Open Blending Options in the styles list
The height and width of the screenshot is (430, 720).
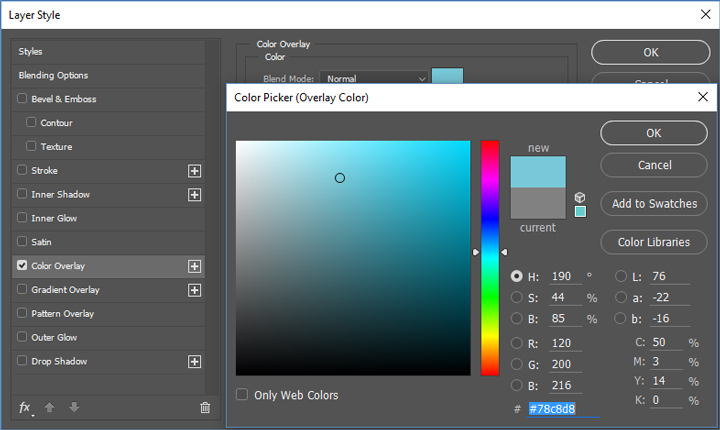point(108,75)
